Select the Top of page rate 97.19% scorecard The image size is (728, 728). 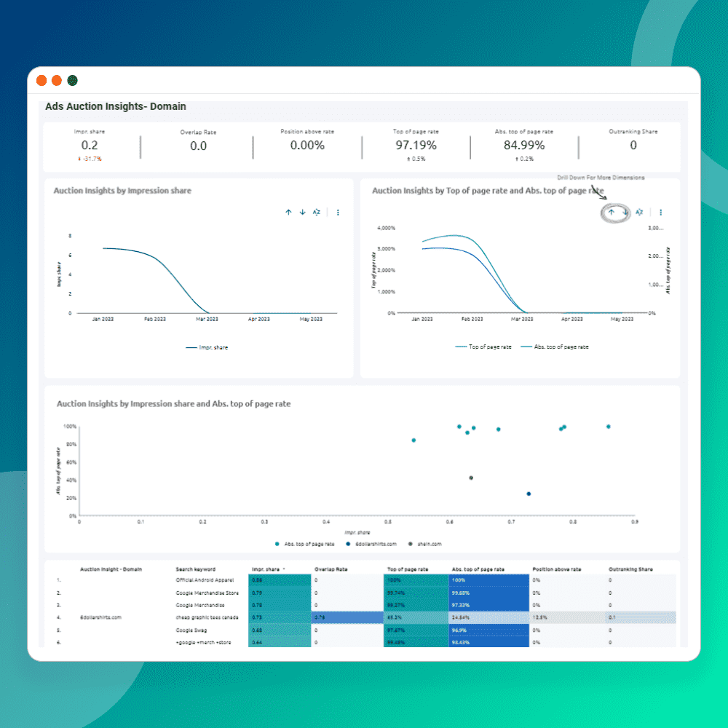pyautogui.click(x=416, y=146)
